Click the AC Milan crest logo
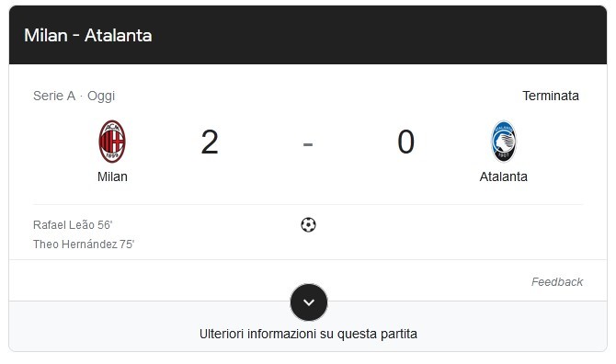 112,142
